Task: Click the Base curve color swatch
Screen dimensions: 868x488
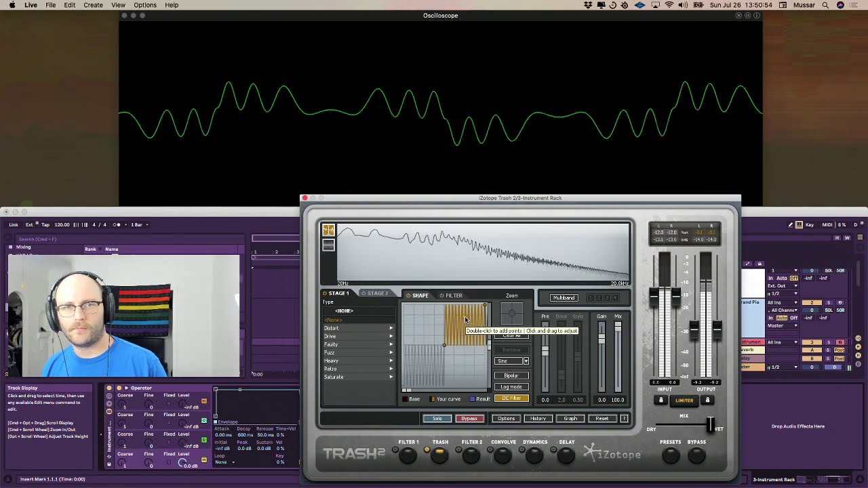Action: [406, 399]
